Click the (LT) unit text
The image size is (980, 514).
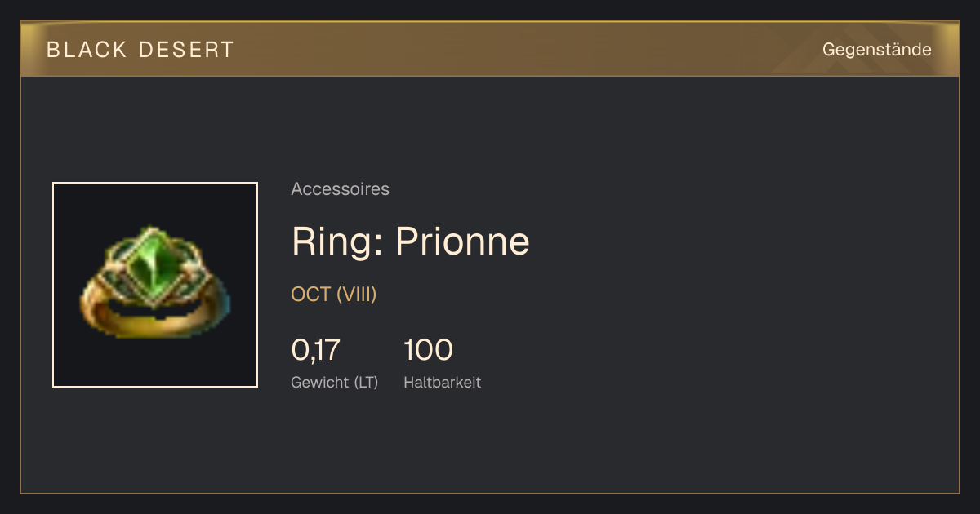366,383
